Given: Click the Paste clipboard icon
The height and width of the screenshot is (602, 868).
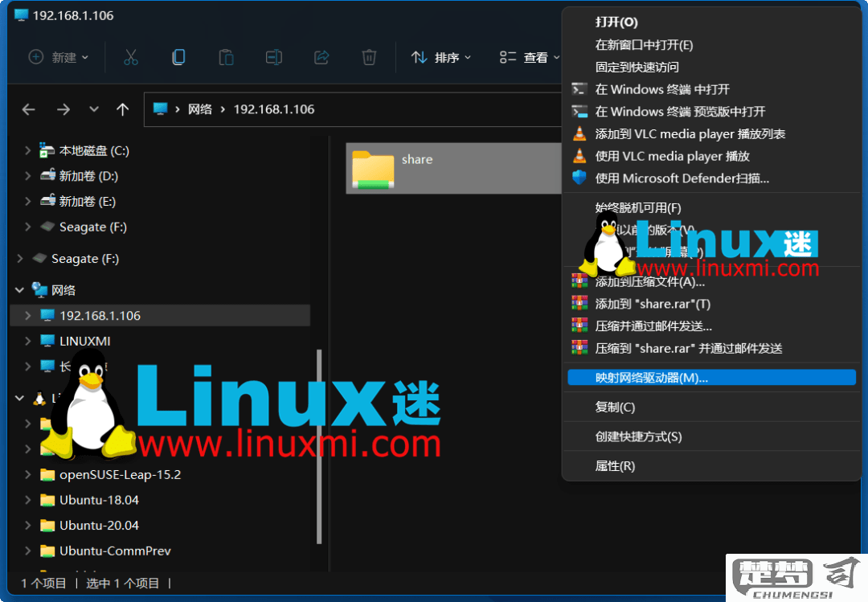Looking at the screenshot, I should click(x=226, y=57).
